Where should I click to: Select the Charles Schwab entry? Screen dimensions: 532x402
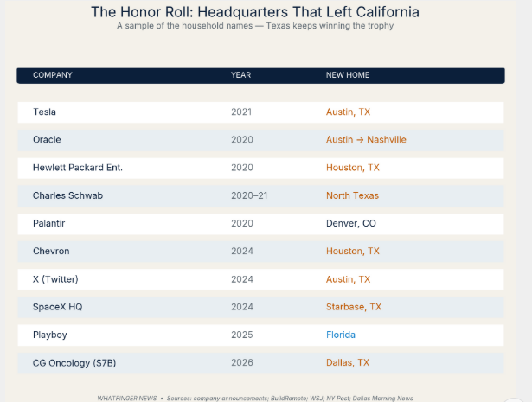67,195
